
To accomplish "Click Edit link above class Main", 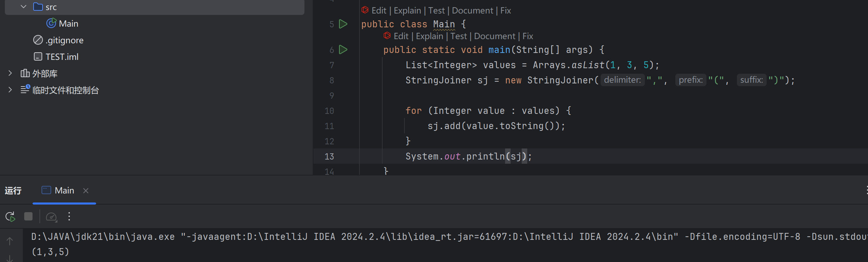I will point(379,11).
